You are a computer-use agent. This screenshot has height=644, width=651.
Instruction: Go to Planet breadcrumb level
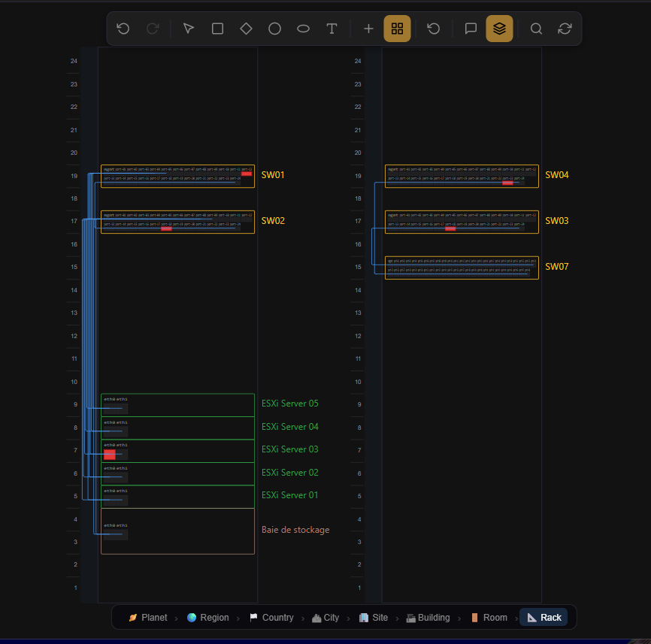tap(148, 618)
